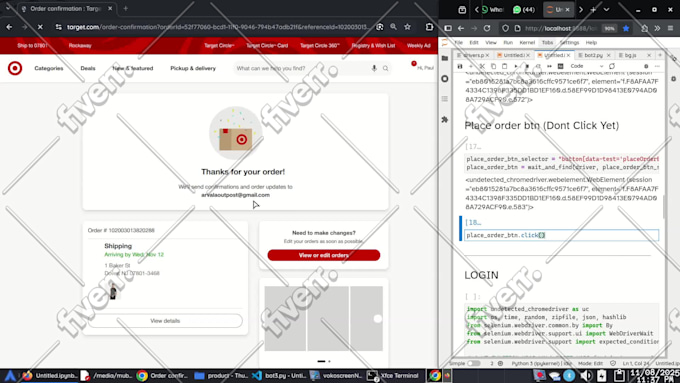This screenshot has width=680, height=383.
Task: Open Firefox new tab with plus icon
Action: click(593, 10)
